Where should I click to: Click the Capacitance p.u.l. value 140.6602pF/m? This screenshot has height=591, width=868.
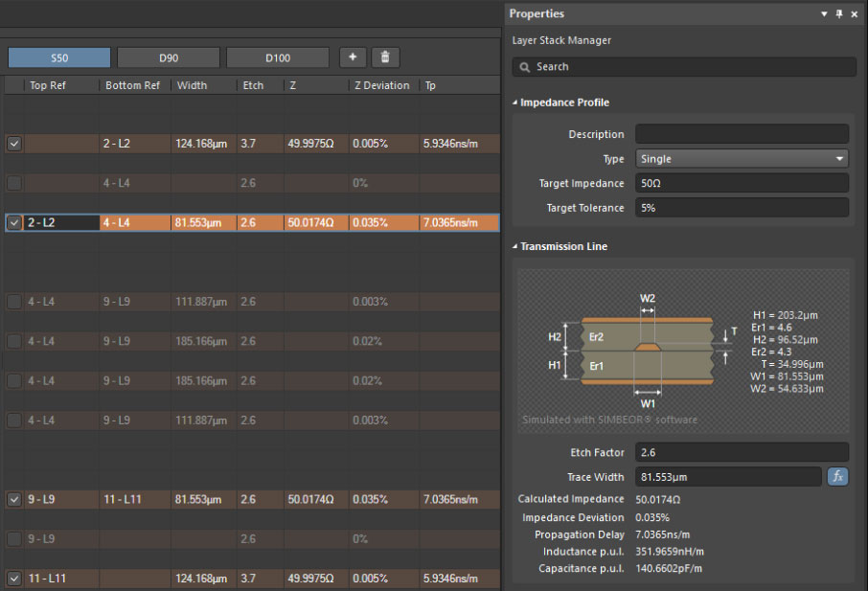[669, 568]
